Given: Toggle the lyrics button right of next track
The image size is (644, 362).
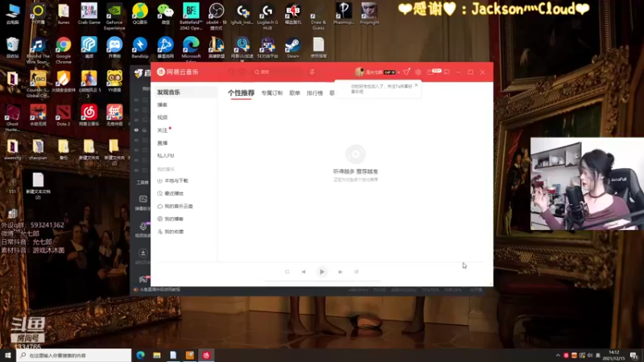Looking at the screenshot, I should (357, 272).
